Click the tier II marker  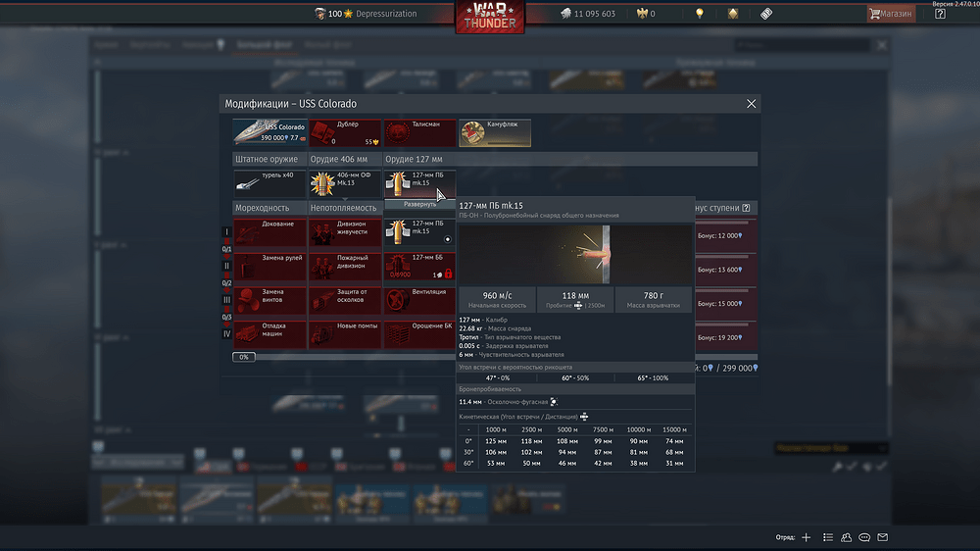click(x=227, y=266)
